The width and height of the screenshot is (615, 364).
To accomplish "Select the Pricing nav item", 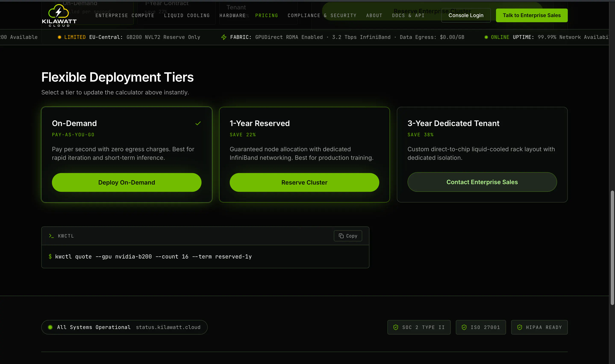I will (267, 15).
